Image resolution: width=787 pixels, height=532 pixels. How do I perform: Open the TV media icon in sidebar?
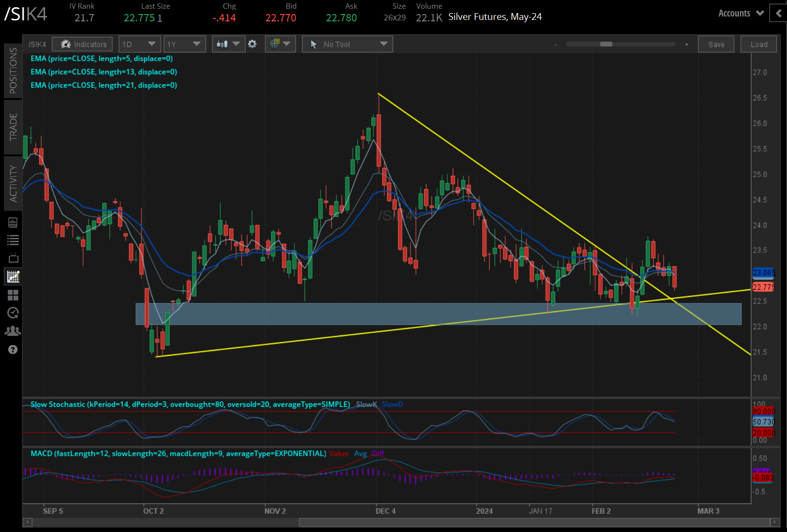(13, 258)
